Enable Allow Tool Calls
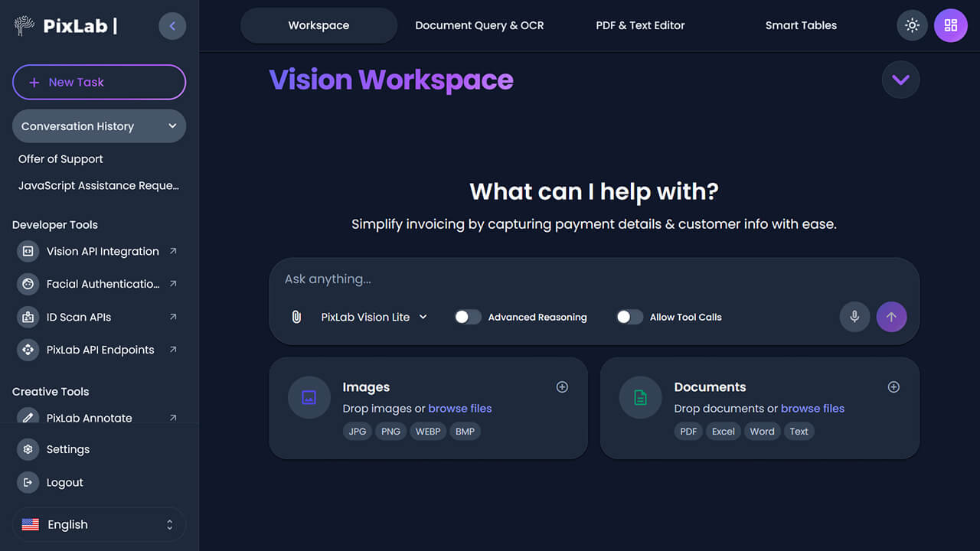 click(629, 317)
